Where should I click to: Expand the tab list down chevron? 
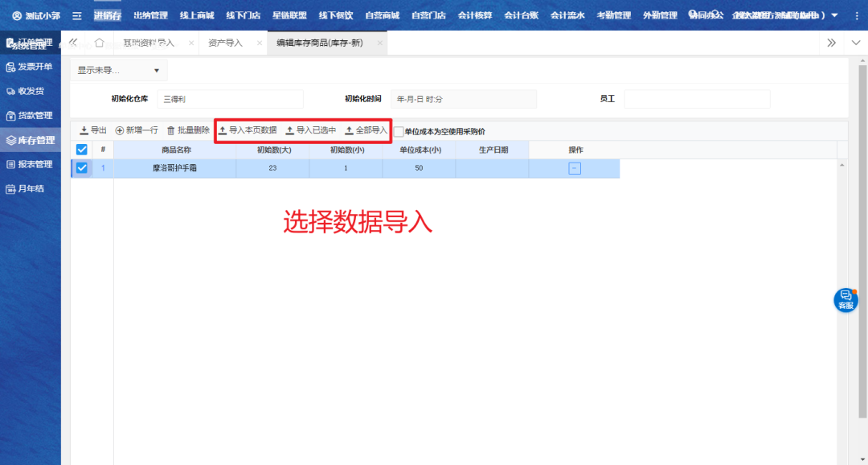point(855,43)
